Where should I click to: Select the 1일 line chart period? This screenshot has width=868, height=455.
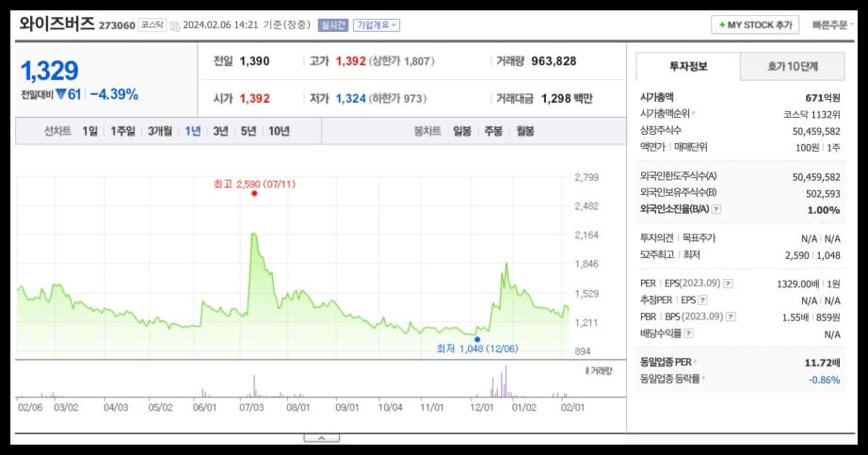89,131
